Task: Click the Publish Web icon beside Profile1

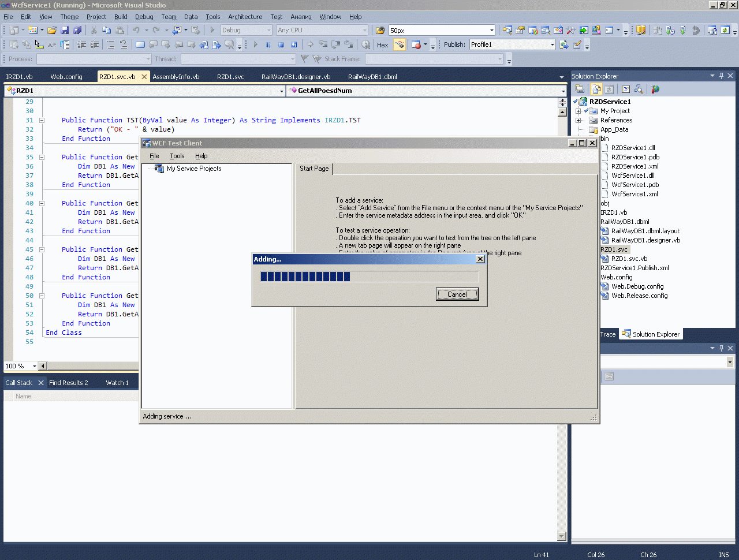Action: click(564, 44)
